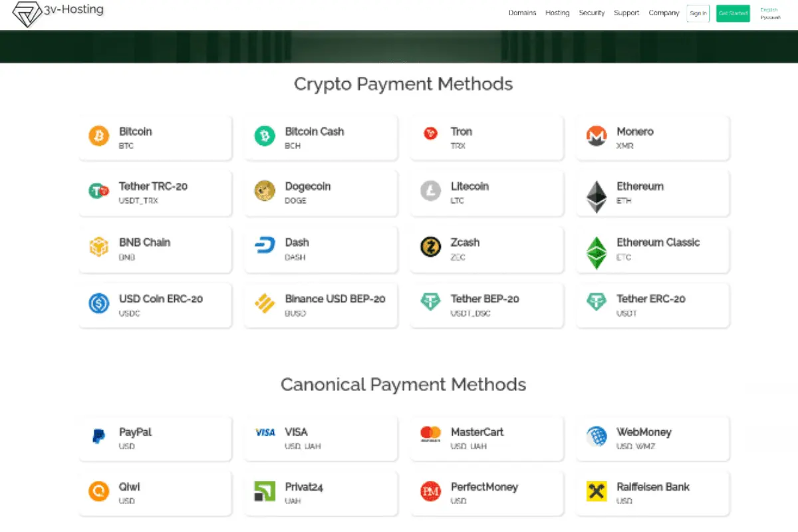Screen dimensions: 798x532
Task: Click the Tron red icon
Action: coord(430,134)
